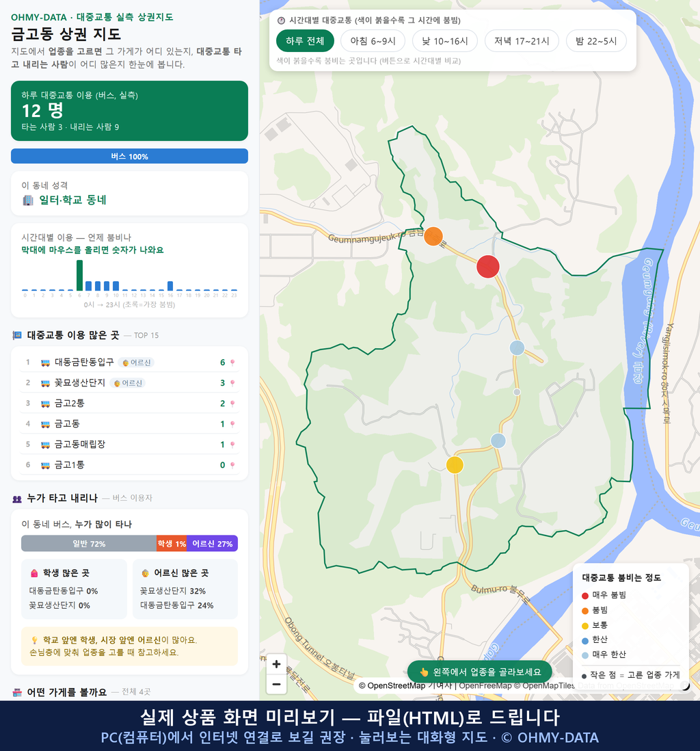Click the 어르신 많은 곳 card title
700x751 pixels.
point(181,573)
